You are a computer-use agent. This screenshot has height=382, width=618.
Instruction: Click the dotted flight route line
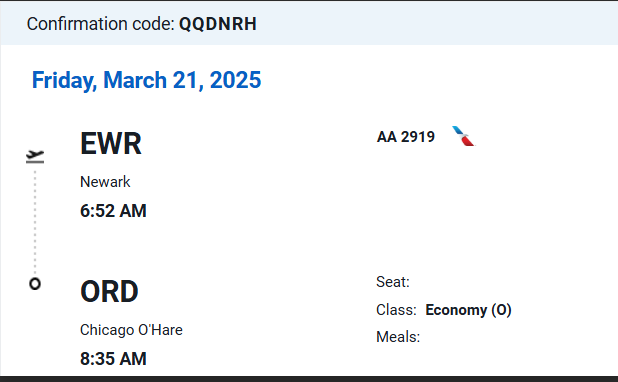(x=35, y=222)
